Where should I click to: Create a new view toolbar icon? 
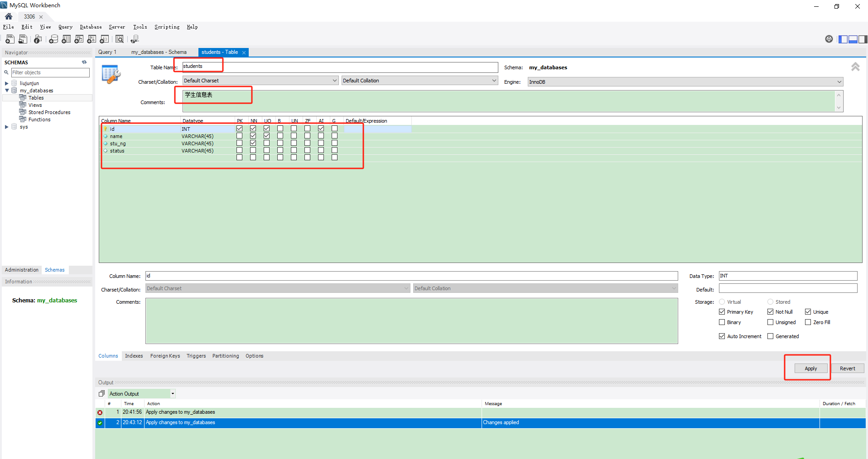pos(79,39)
